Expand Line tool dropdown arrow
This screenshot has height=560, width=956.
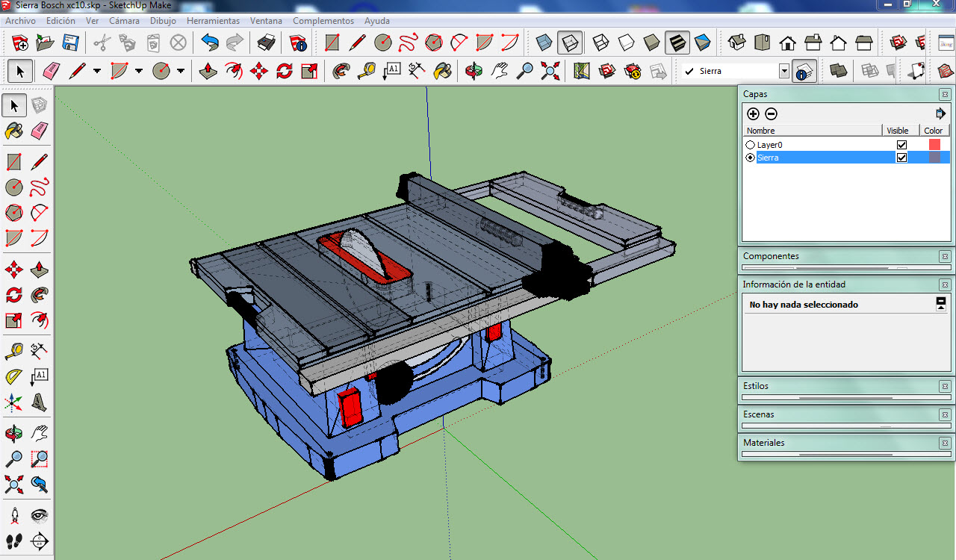click(x=97, y=72)
